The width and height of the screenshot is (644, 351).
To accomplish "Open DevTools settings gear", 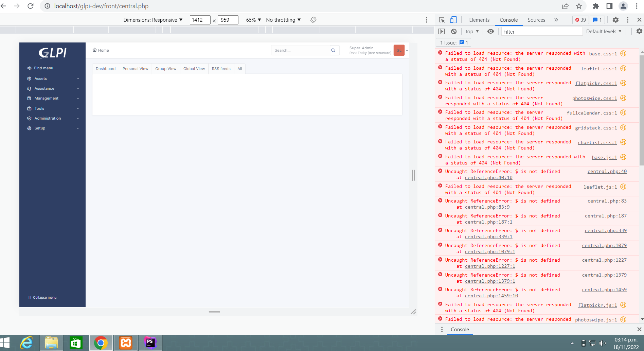I will pyautogui.click(x=615, y=20).
